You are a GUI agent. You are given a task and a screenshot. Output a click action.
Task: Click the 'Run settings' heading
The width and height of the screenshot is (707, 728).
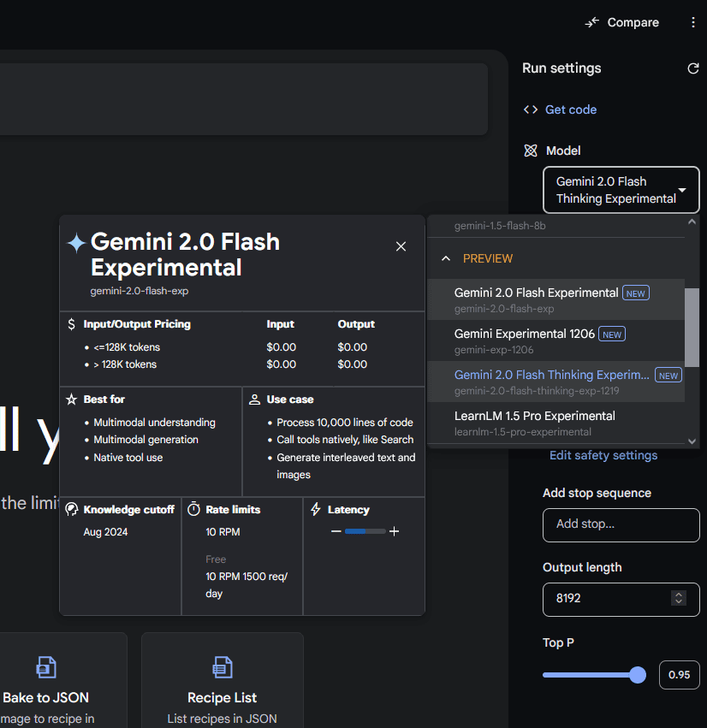[561, 68]
